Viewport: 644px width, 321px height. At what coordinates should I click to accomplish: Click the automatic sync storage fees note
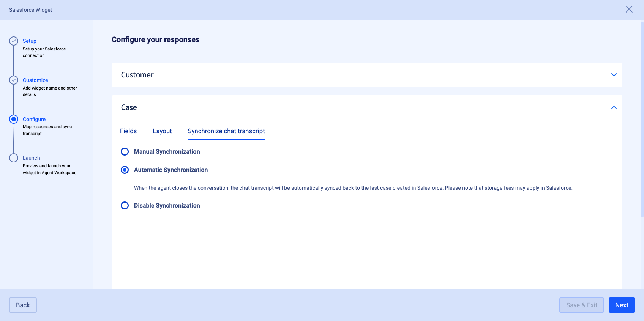(x=353, y=188)
